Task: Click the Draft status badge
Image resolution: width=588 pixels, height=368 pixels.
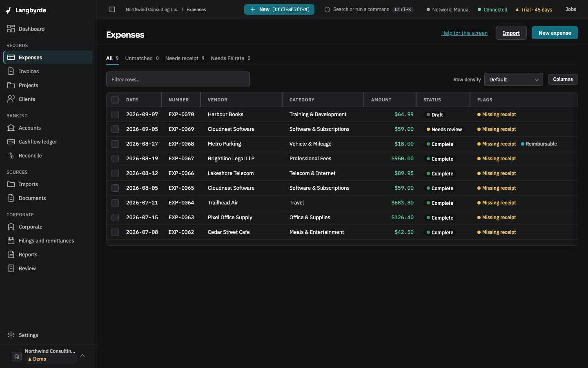Action: [x=434, y=114]
